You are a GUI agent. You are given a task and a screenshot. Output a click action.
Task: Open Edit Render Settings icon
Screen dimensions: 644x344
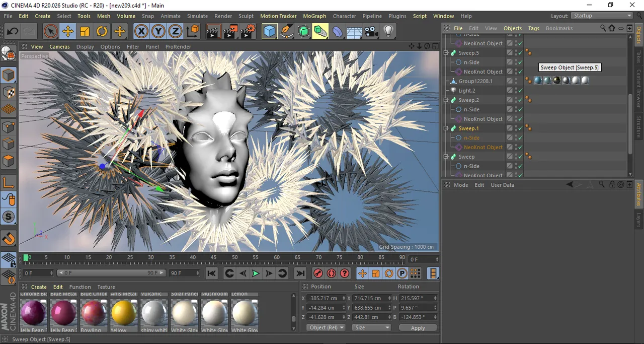pyautogui.click(x=248, y=32)
